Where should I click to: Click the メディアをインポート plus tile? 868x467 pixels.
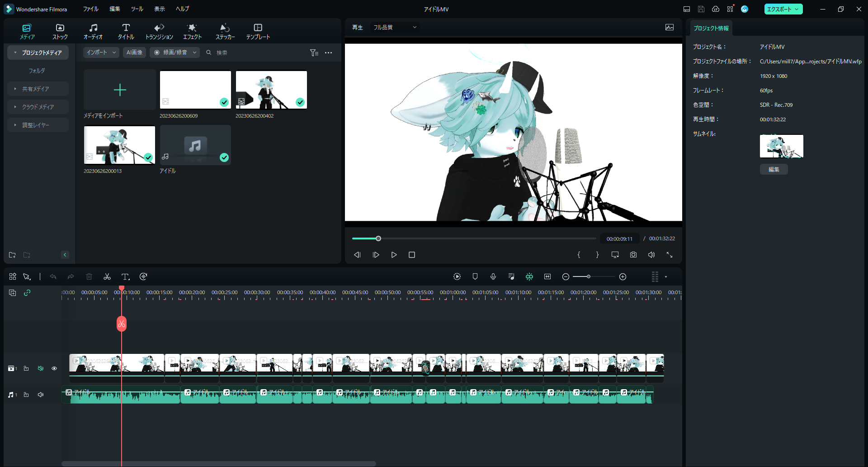coord(120,90)
